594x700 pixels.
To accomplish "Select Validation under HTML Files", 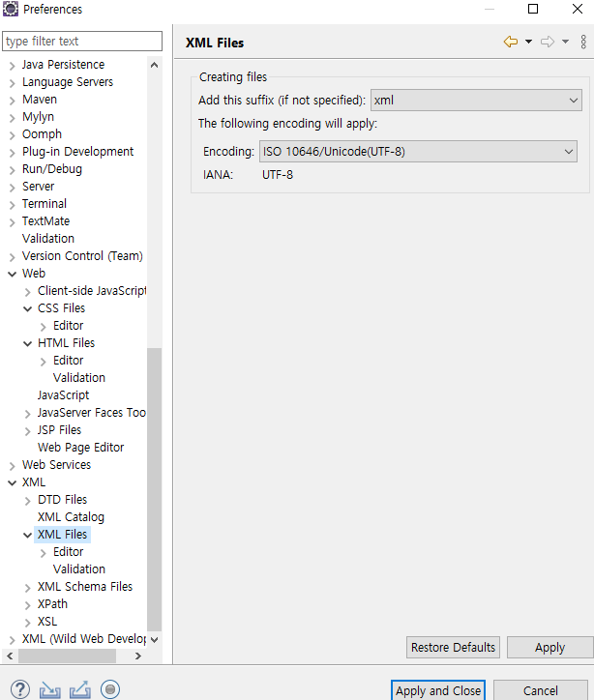I will pos(79,378).
